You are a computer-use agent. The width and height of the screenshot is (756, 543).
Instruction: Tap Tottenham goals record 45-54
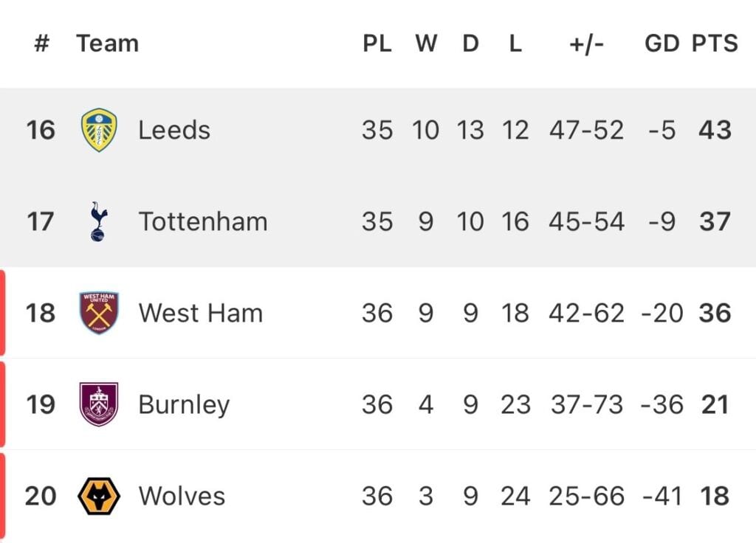586,221
